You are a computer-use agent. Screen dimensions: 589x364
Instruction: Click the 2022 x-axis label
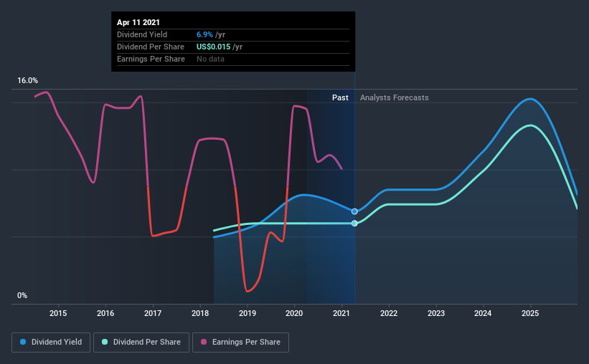(389, 313)
